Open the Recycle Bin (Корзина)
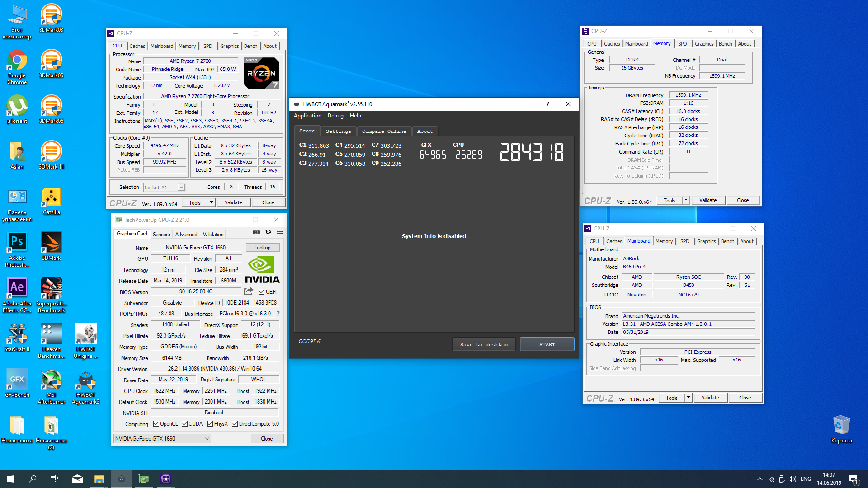The height and width of the screenshot is (488, 868). [x=841, y=429]
